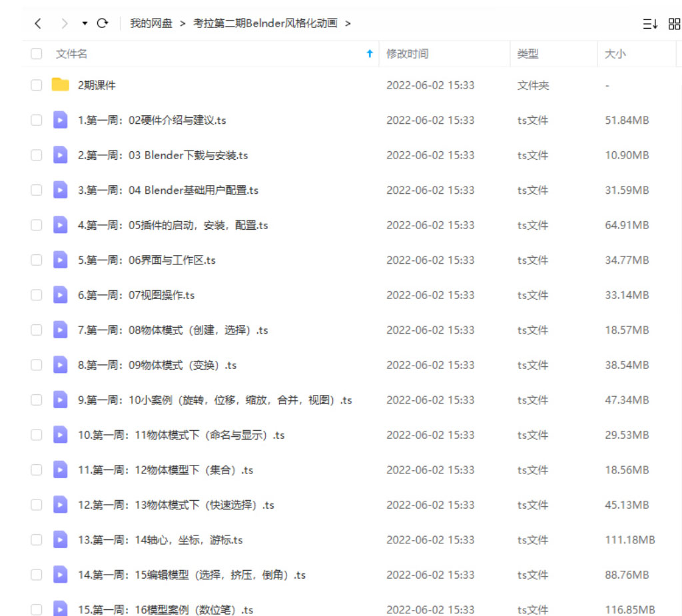Select file name 6.第一周：07视图操作.ts

tap(136, 296)
